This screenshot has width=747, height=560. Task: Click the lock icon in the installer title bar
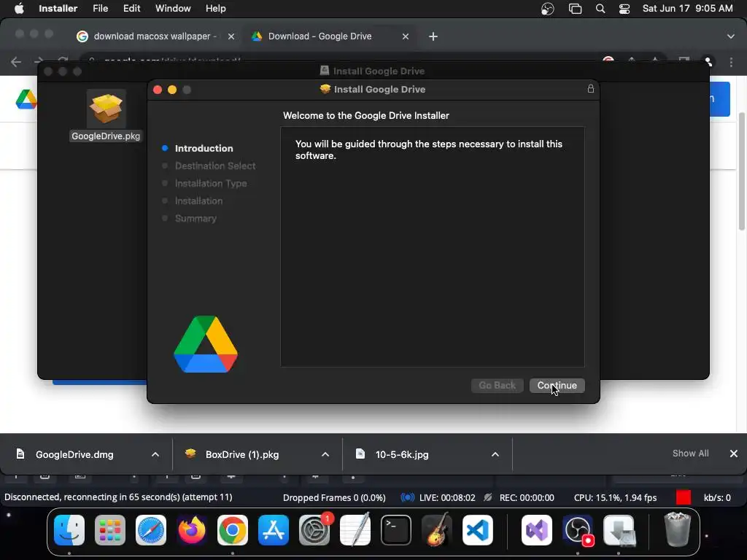[x=590, y=88]
